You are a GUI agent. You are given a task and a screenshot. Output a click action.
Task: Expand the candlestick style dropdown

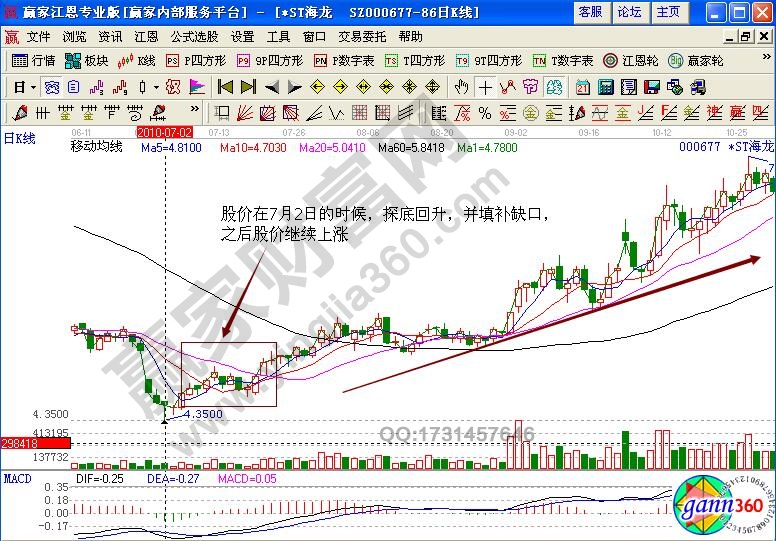tap(148, 86)
